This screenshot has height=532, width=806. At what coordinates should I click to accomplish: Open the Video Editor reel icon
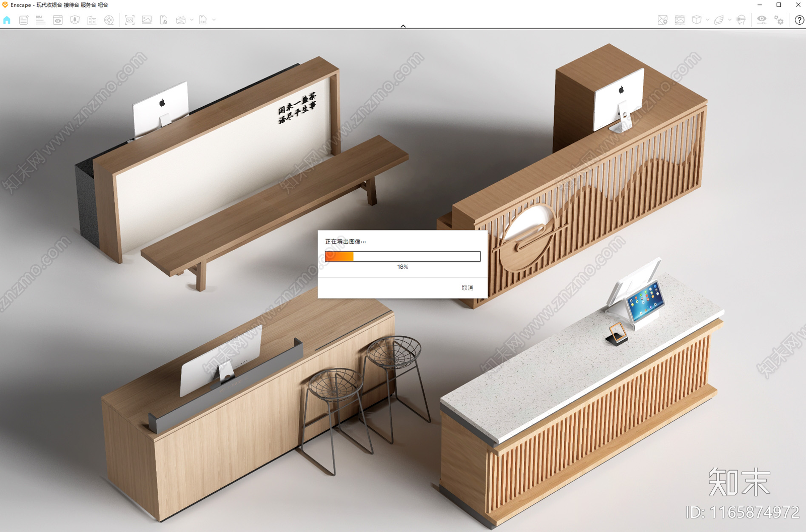point(109,20)
